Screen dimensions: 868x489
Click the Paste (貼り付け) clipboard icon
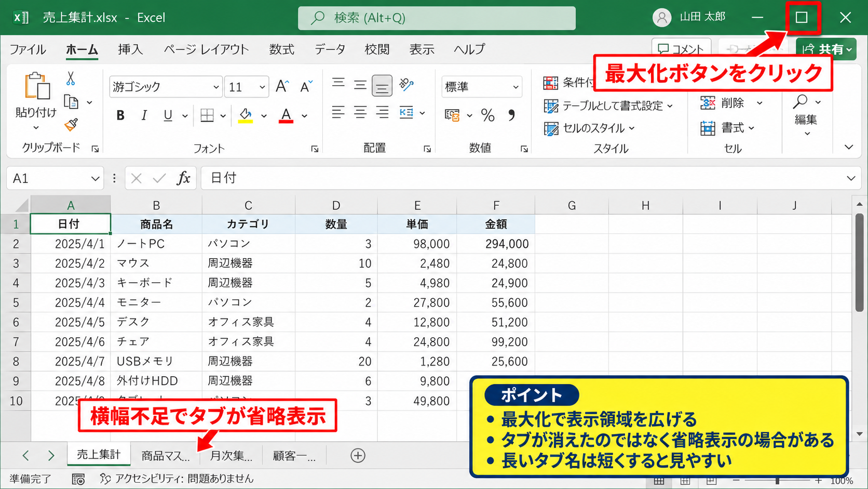tap(37, 86)
